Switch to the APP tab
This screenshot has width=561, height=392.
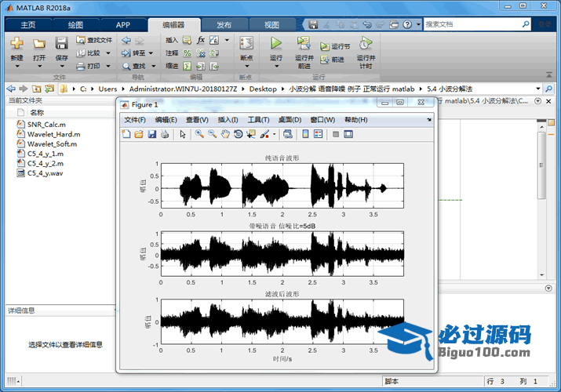click(x=123, y=25)
